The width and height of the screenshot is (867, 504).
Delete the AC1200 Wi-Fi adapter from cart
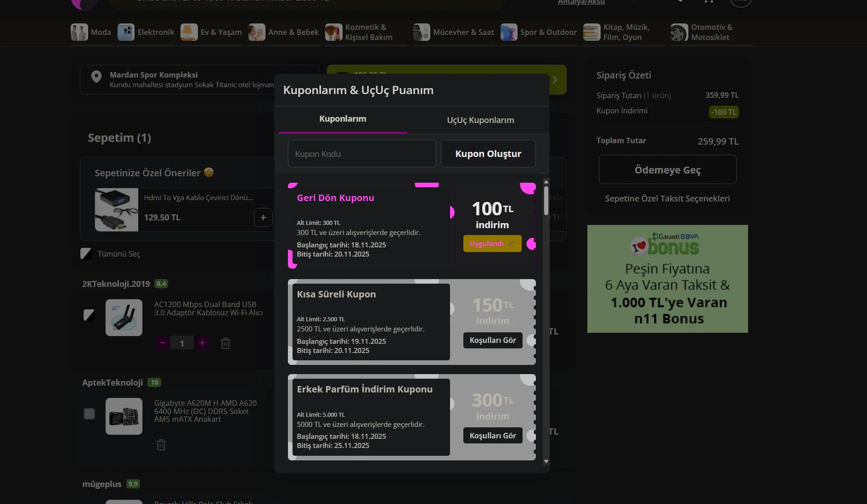pyautogui.click(x=225, y=343)
